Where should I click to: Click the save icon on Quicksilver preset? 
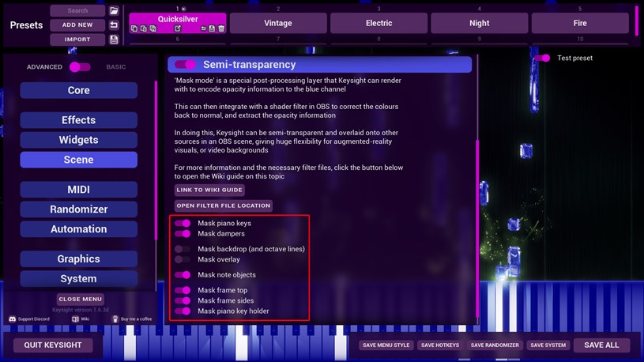pyautogui.click(x=212, y=28)
